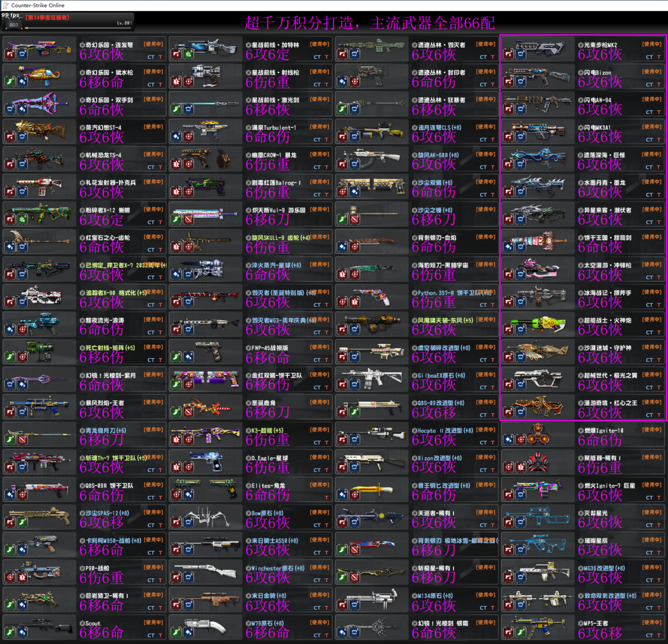This screenshot has width=668, height=644.
Task: Click the red slash part icon on 沙尘之锤
Action: tap(355, 219)
